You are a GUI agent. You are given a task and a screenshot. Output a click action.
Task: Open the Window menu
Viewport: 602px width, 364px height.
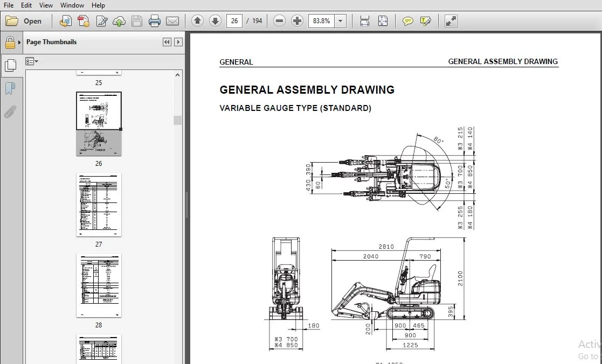click(72, 5)
